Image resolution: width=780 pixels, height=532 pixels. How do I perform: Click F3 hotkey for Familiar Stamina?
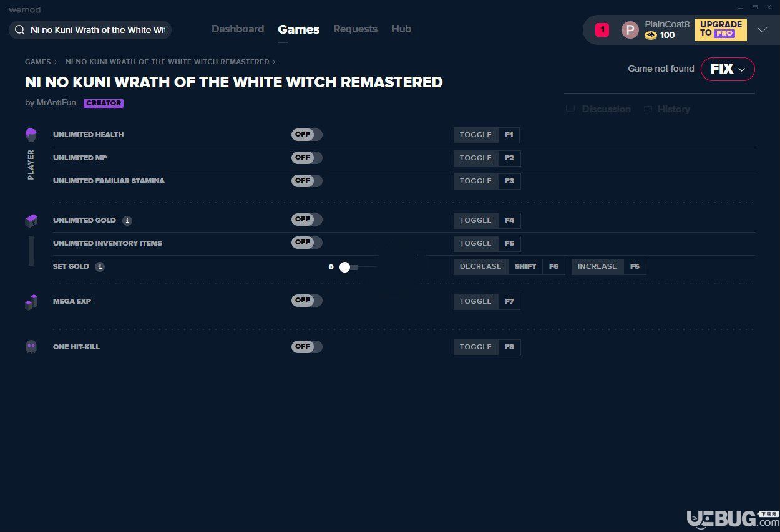pos(510,181)
